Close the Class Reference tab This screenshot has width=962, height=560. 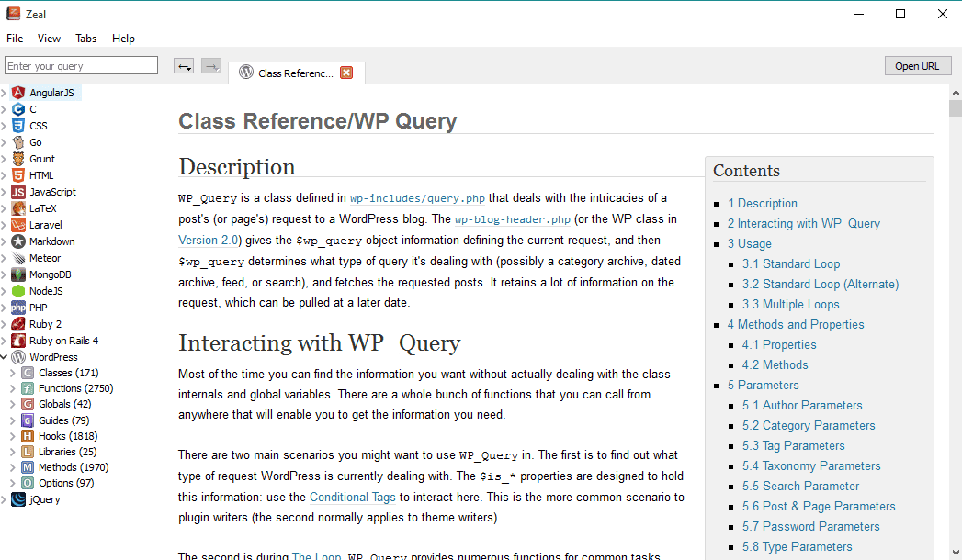346,73
